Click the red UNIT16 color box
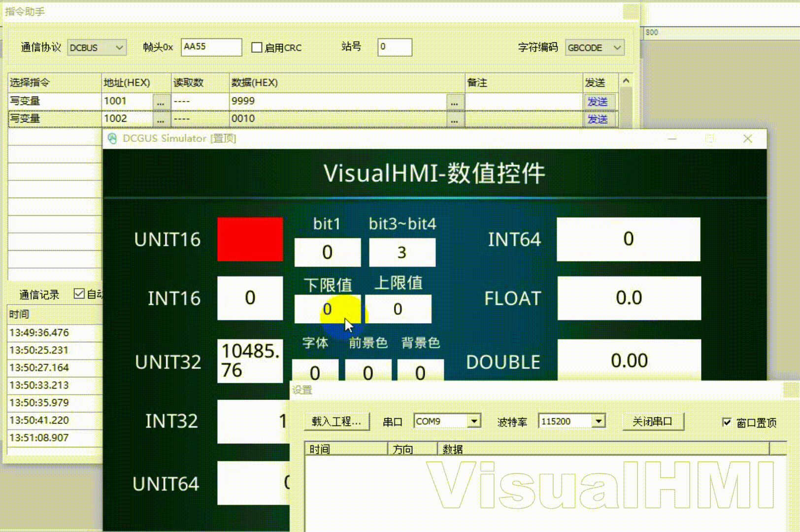 pos(250,239)
